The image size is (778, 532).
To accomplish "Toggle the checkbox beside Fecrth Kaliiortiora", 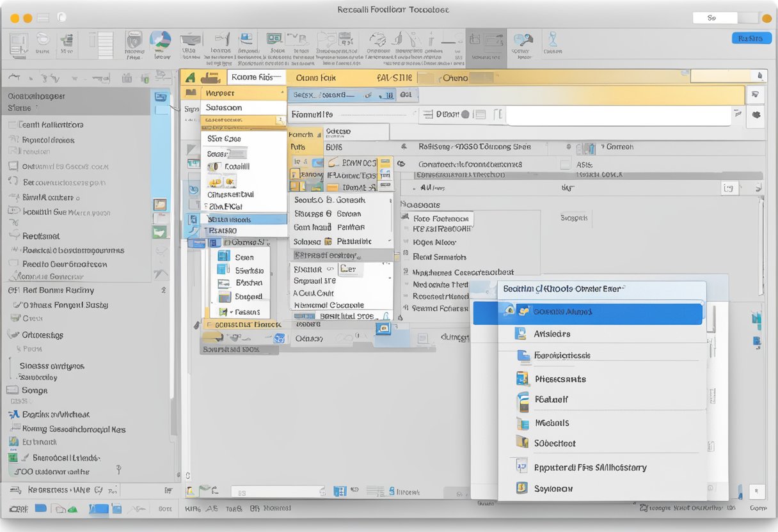I will coord(12,125).
